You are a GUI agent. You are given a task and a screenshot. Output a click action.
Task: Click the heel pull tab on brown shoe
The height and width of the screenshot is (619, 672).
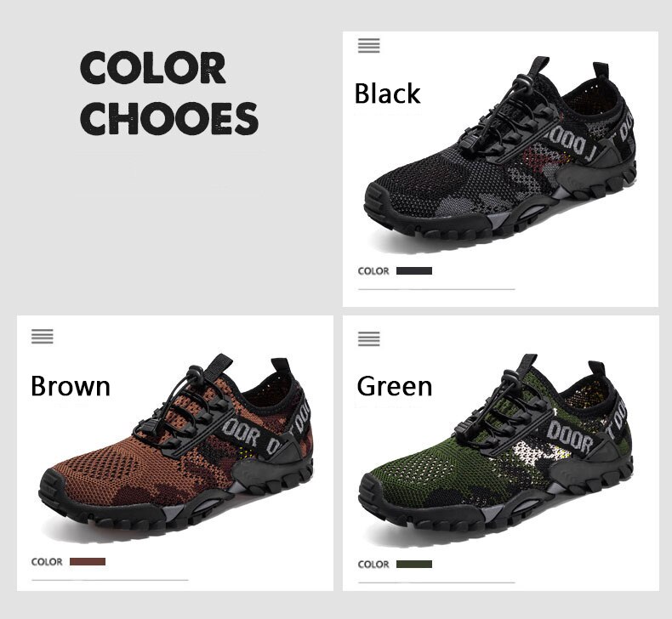282,369
